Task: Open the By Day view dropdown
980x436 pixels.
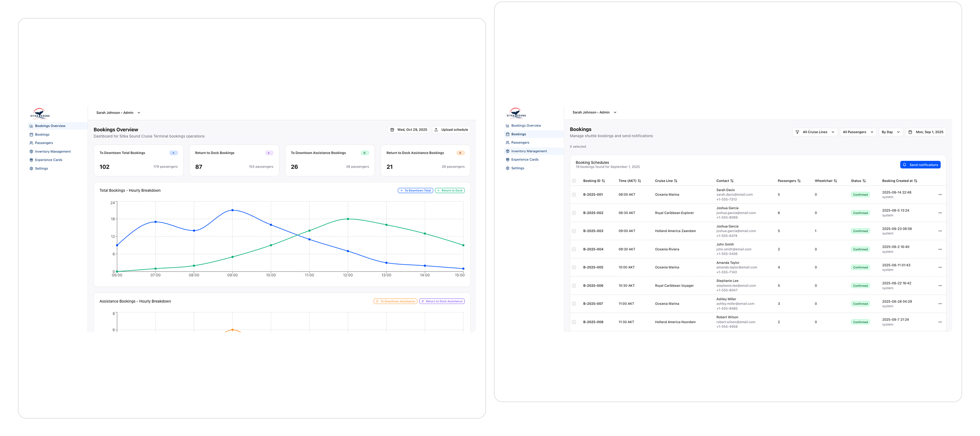Action: click(x=890, y=132)
